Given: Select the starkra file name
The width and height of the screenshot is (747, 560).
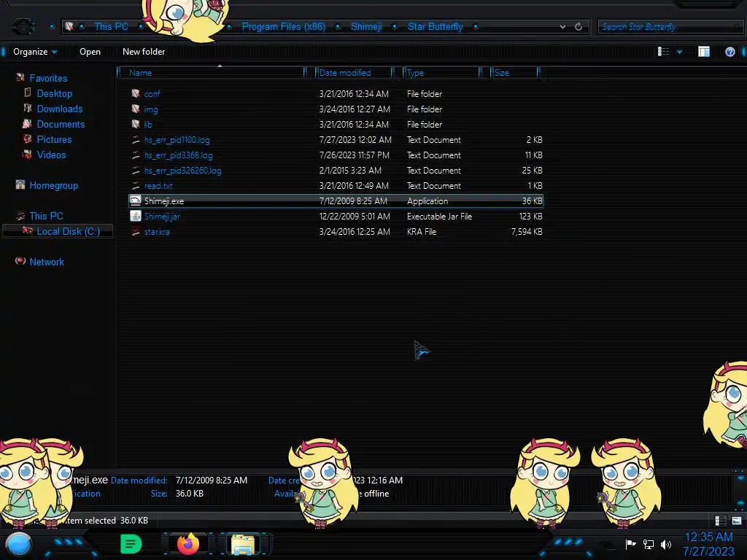Looking at the screenshot, I should (x=157, y=232).
